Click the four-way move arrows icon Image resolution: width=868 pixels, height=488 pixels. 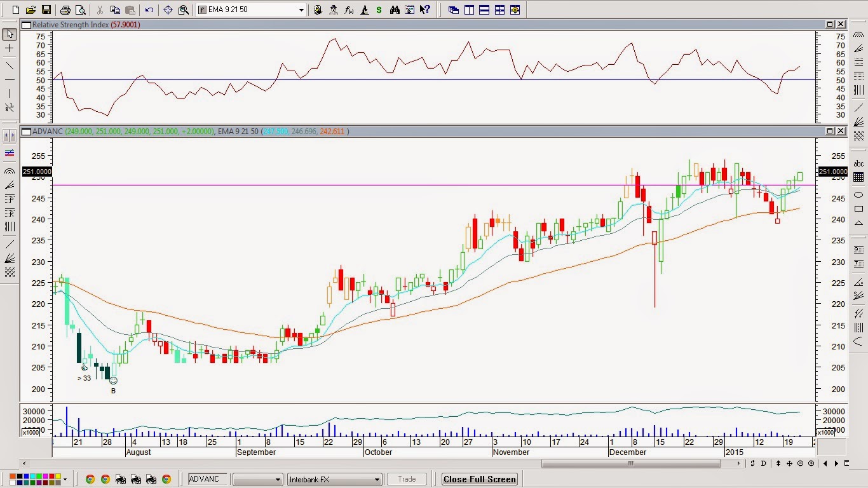tap(790, 463)
